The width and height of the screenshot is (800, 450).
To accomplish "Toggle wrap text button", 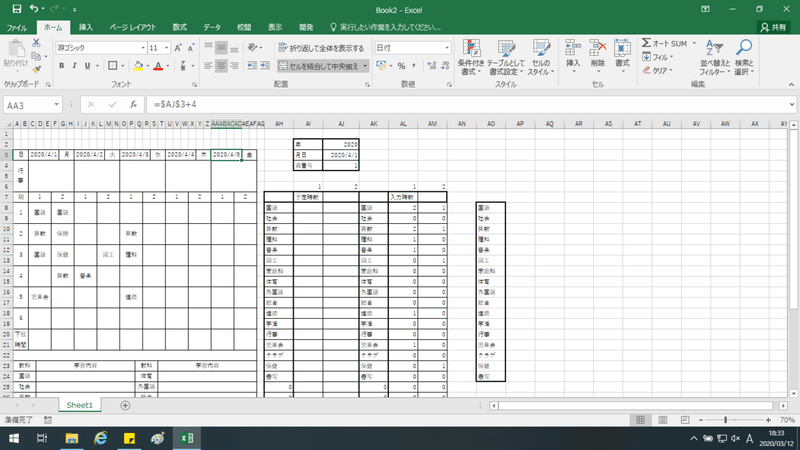I will [x=321, y=48].
